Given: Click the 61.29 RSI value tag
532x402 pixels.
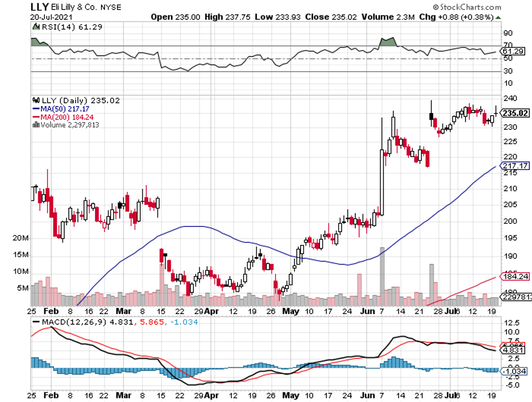Looking at the screenshot, I should click(513, 51).
